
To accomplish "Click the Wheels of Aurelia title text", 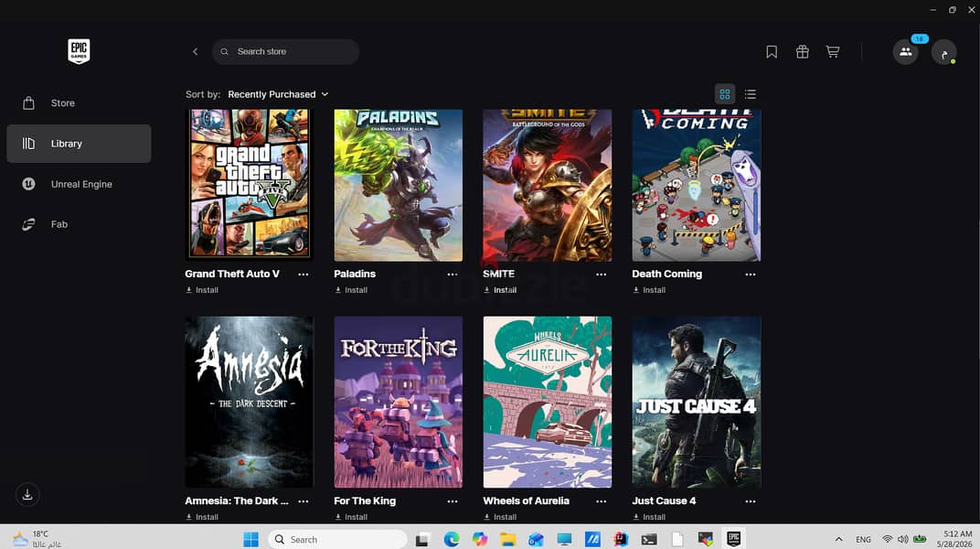I will click(527, 501).
